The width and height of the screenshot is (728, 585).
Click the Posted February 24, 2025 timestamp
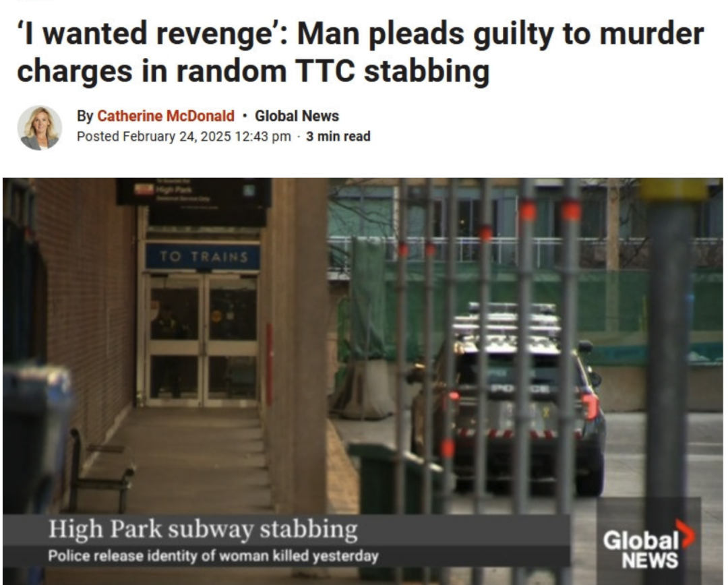pyautogui.click(x=184, y=137)
